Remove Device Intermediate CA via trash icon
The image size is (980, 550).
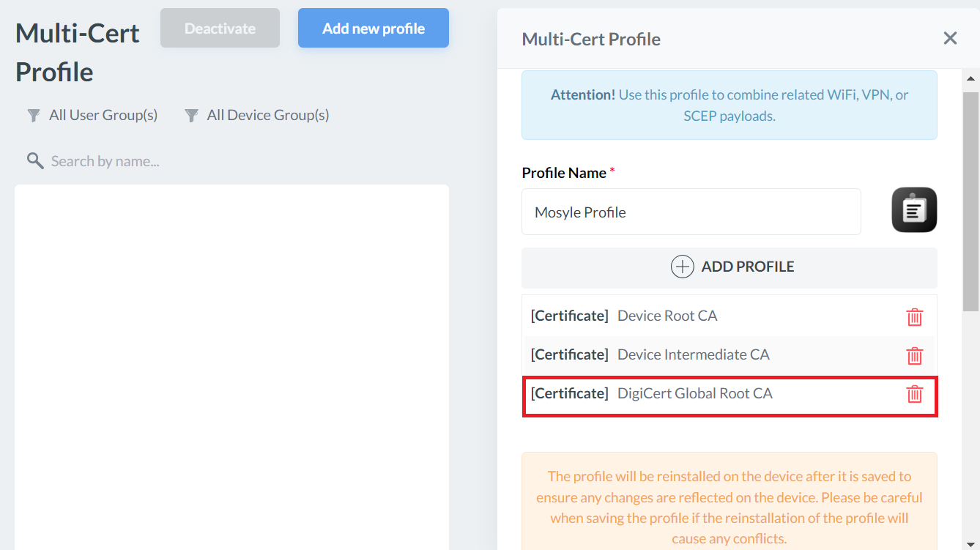coord(914,356)
